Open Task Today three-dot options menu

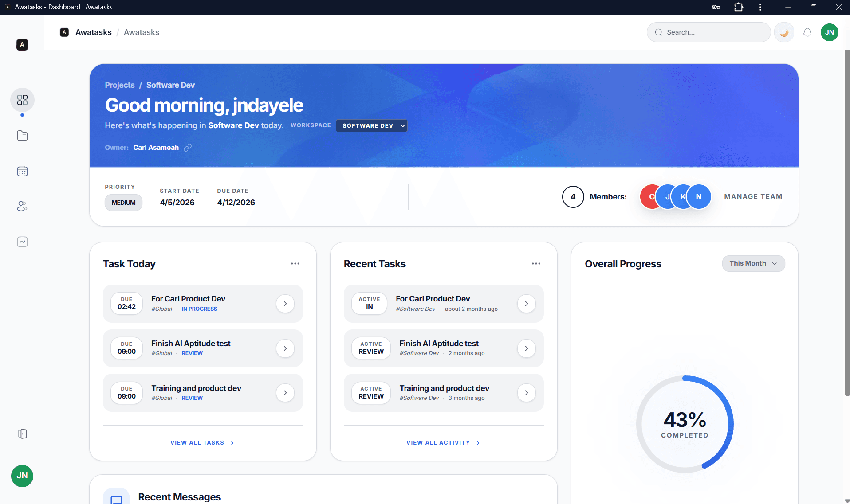pyautogui.click(x=295, y=264)
